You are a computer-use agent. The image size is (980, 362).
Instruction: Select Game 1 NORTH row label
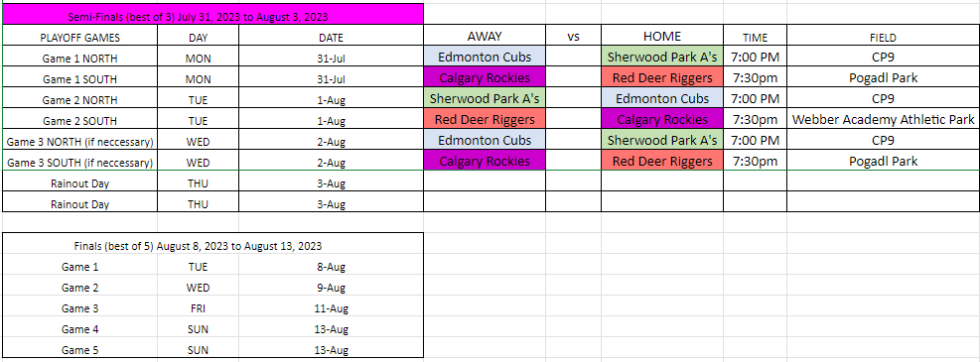tap(80, 59)
